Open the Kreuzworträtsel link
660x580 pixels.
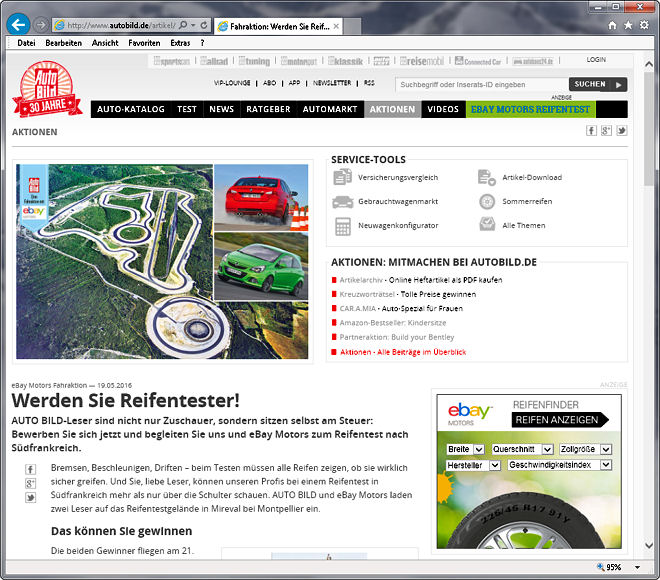pos(367,294)
